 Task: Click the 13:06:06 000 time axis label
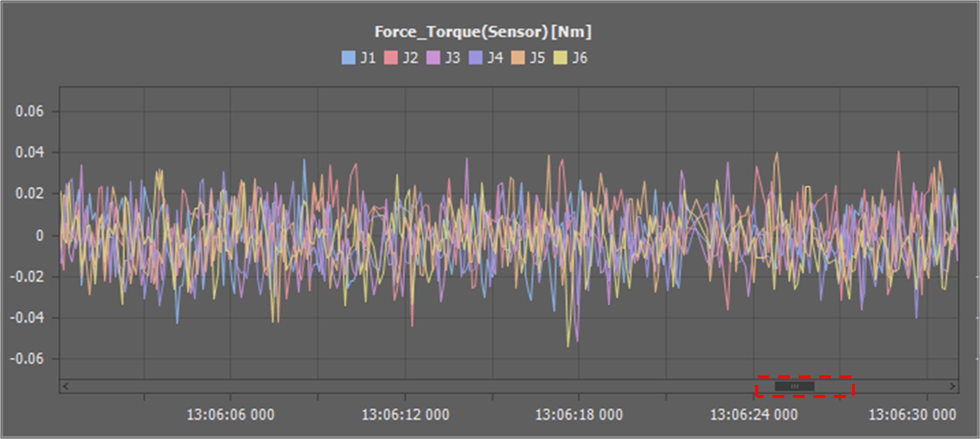pyautogui.click(x=231, y=415)
